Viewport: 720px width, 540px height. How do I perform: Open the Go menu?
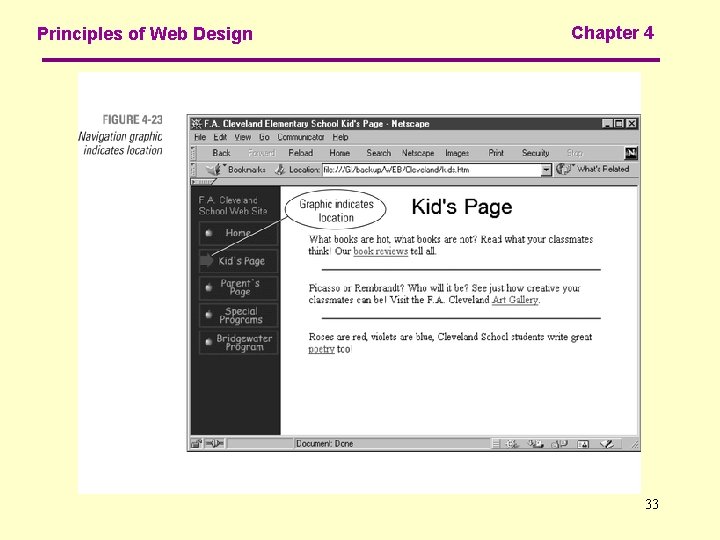(x=264, y=137)
